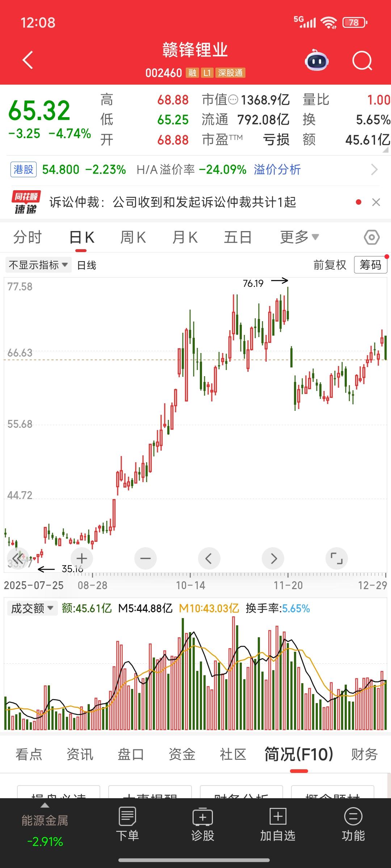The image size is (391, 868).
Task: Expand the 更多 period dropdown
Action: (x=299, y=237)
